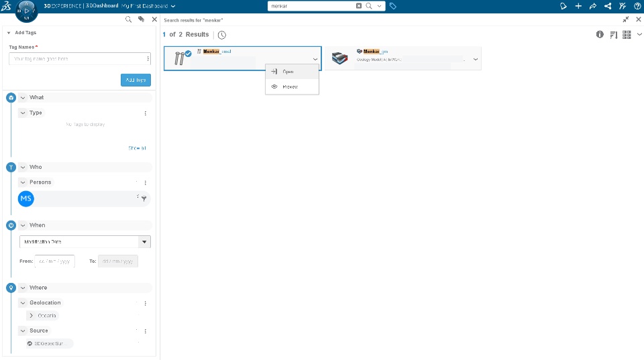Viewport: 644px width, 360px height.
Task: Collapse the Add Tags section
Action: tap(9, 33)
